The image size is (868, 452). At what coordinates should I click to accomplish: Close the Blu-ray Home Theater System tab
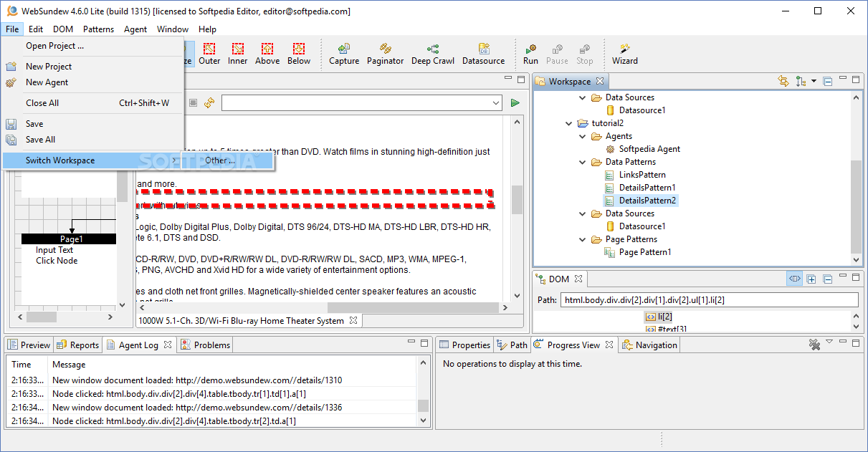pyautogui.click(x=353, y=321)
